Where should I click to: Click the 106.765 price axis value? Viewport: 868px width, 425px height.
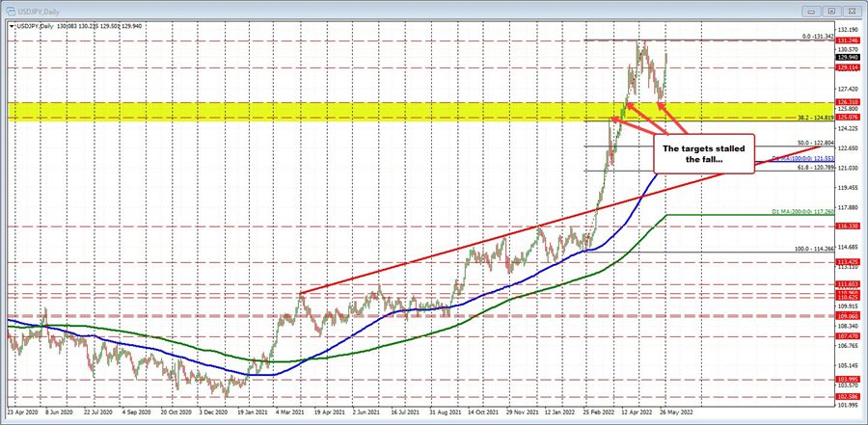(x=848, y=346)
